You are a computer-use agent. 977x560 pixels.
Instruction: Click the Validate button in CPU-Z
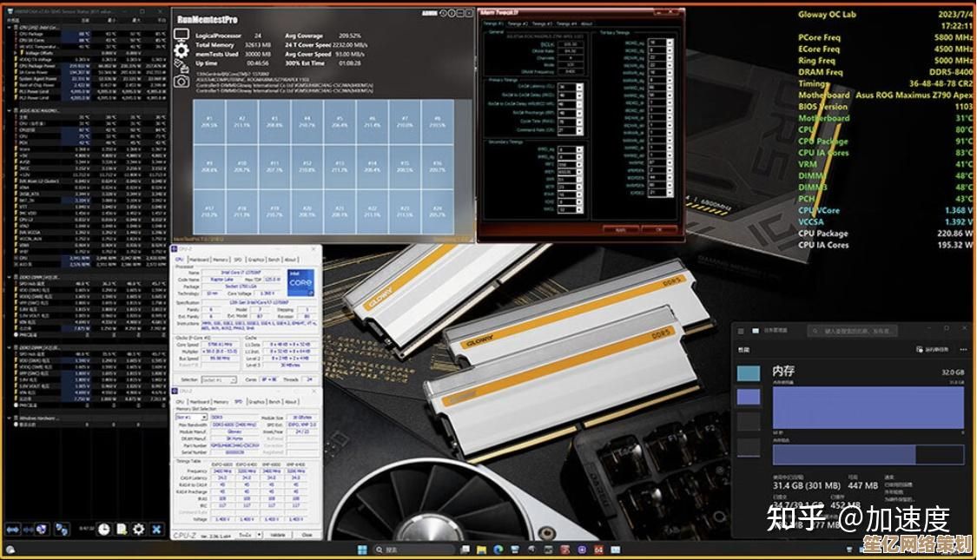278,535
